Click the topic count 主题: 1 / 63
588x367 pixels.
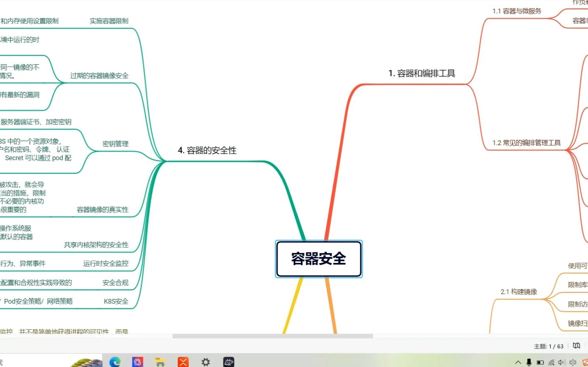pyautogui.click(x=549, y=346)
